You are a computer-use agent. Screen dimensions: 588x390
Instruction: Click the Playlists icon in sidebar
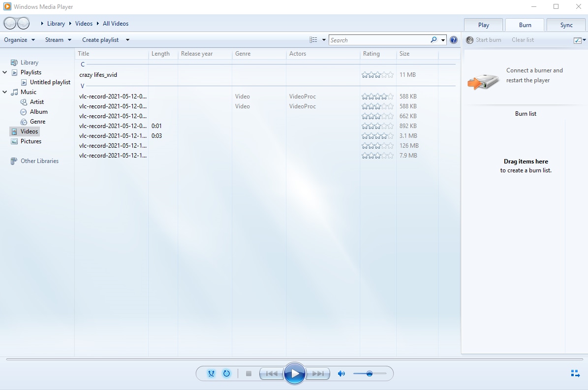coord(14,72)
